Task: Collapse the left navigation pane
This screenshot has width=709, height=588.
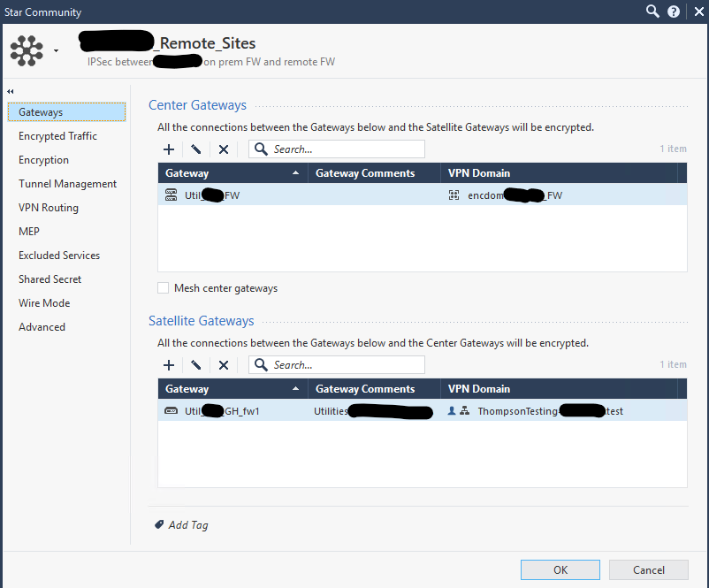Action: [11, 91]
